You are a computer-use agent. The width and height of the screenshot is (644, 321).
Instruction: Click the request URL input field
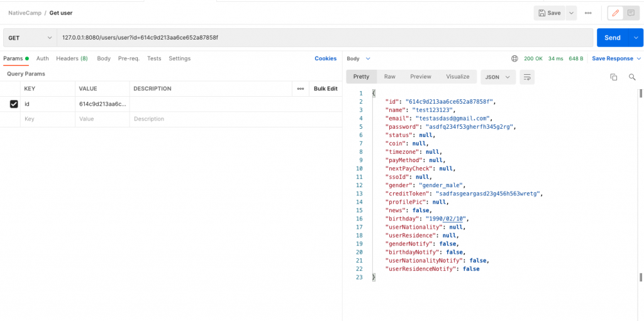[x=324, y=38]
